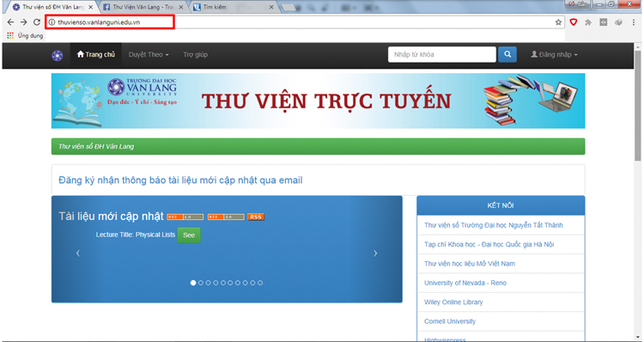644x342 pixels.
Task: Expand the Đăng nhập login dropdown
Action: point(554,55)
